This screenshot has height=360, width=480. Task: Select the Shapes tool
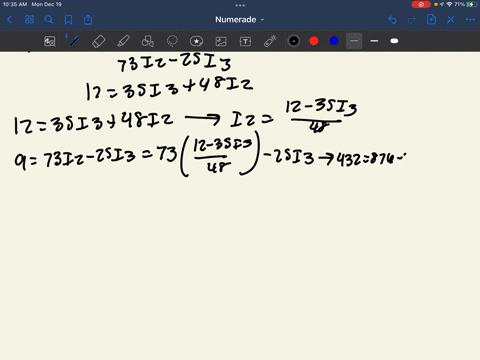point(148,41)
